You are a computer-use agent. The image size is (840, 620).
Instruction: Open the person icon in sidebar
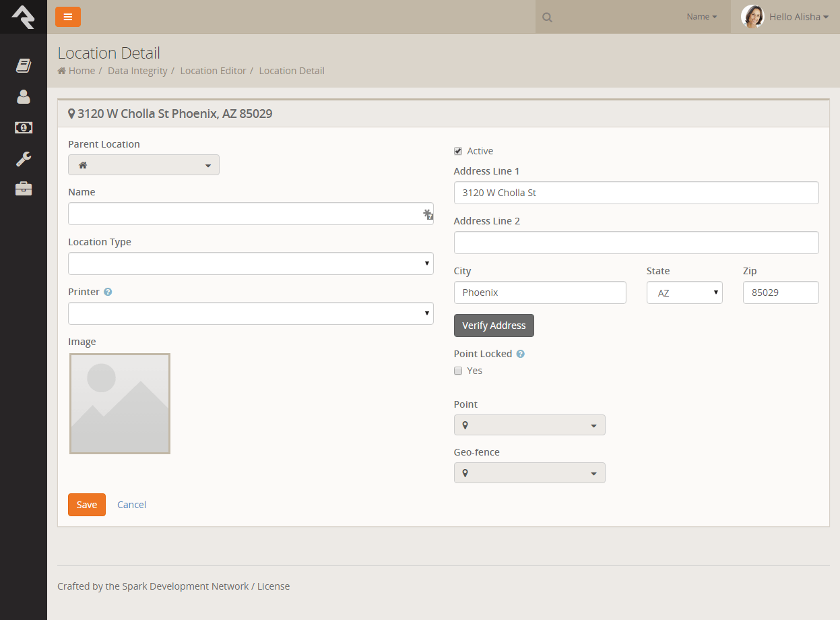[24, 96]
